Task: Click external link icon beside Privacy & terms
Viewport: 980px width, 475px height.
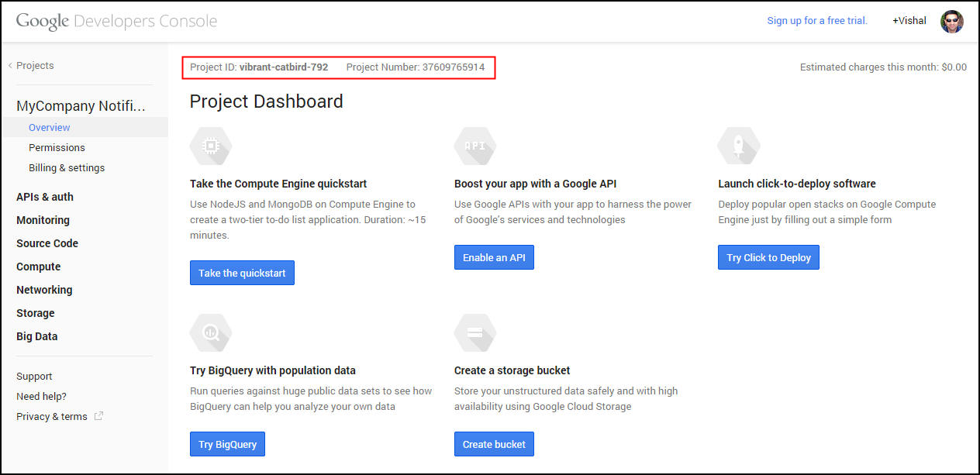Action: pos(98,416)
